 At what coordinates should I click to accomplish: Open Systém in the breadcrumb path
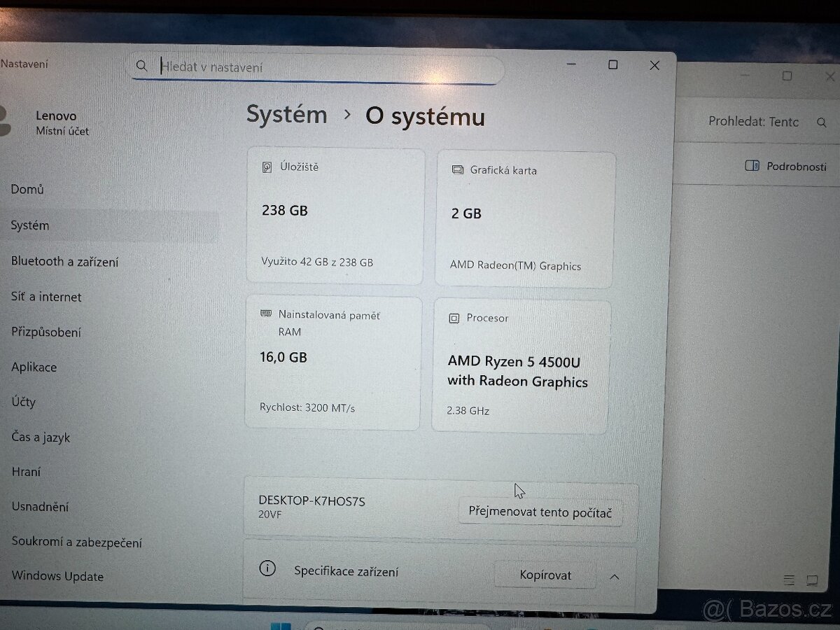click(x=286, y=114)
